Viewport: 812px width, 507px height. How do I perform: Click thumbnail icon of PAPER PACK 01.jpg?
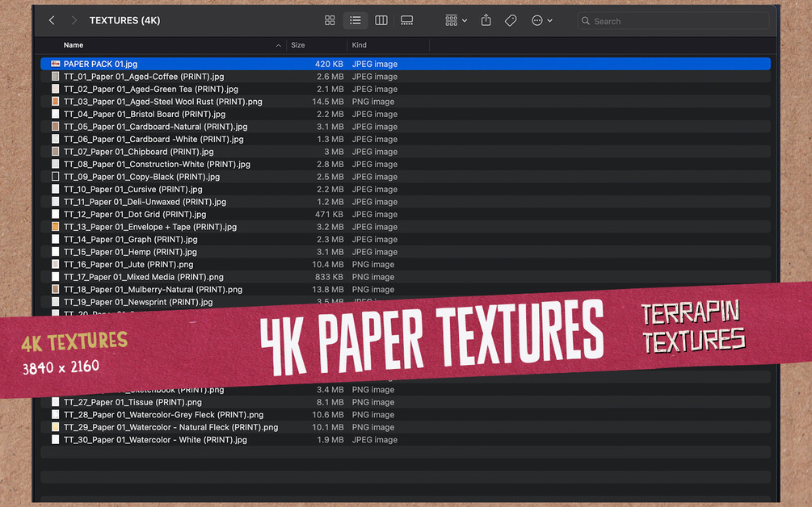56,64
